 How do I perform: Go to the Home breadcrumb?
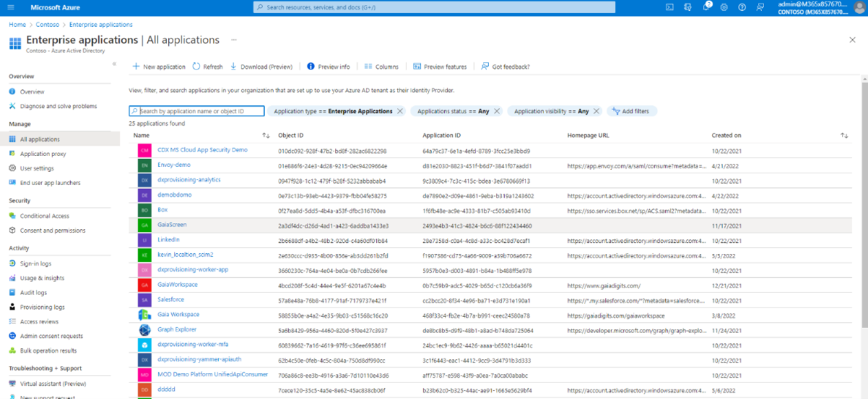click(x=17, y=25)
